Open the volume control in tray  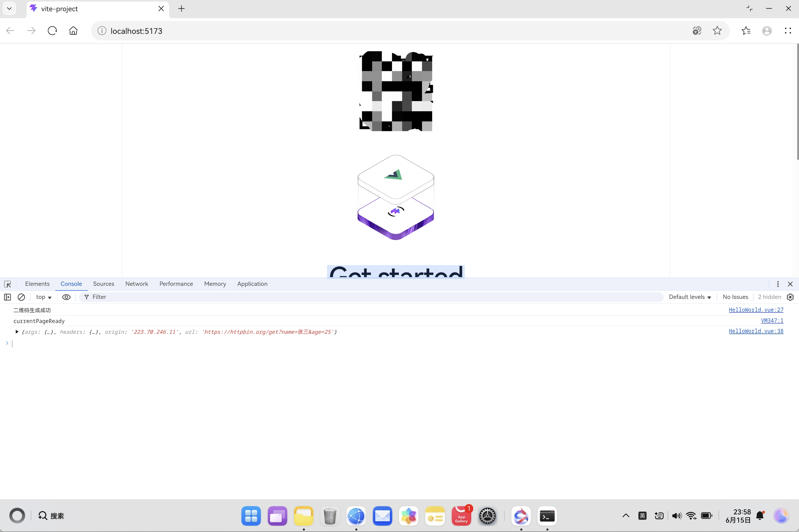coord(677,516)
